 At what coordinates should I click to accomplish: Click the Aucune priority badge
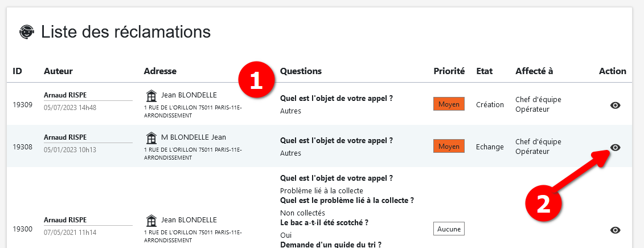[449, 229]
